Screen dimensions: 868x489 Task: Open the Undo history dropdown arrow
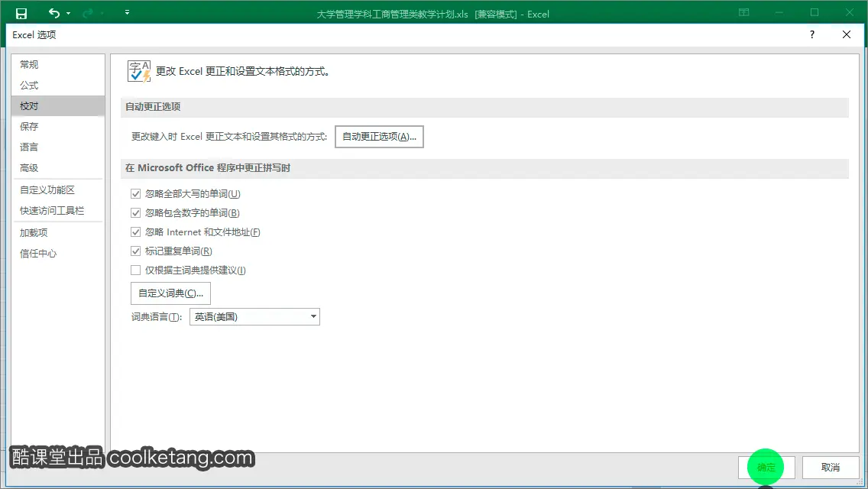tap(69, 13)
